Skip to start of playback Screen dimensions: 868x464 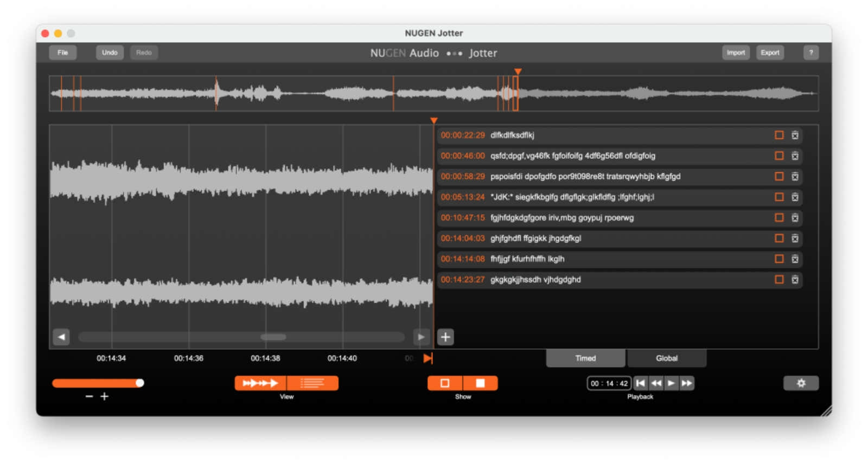(x=641, y=383)
